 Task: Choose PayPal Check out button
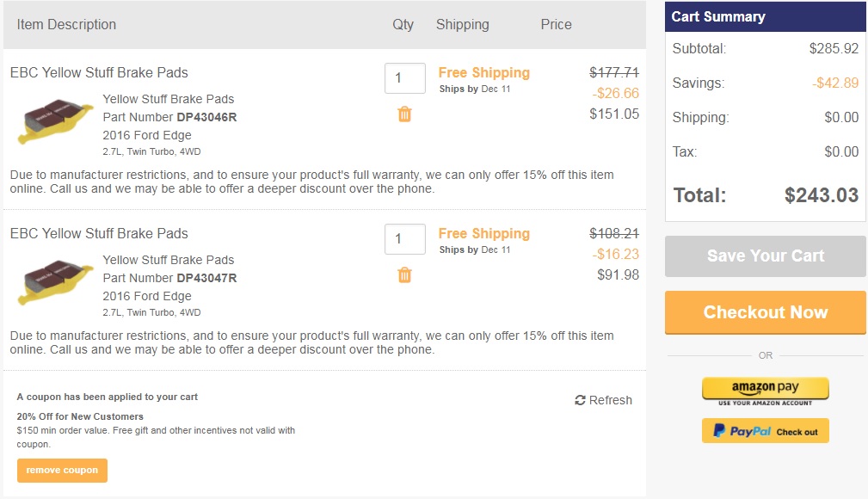pyautogui.click(x=765, y=431)
